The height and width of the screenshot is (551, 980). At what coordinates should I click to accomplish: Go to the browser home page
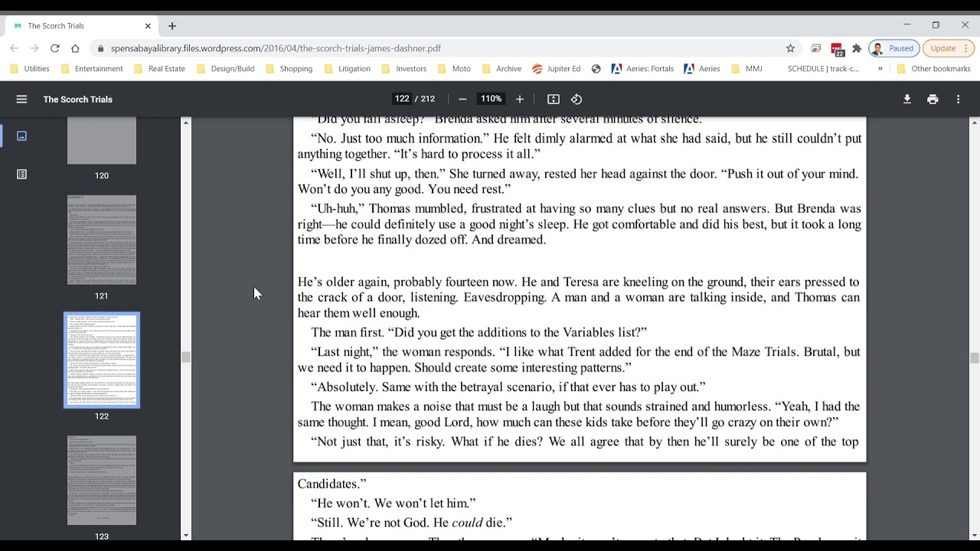(x=75, y=48)
